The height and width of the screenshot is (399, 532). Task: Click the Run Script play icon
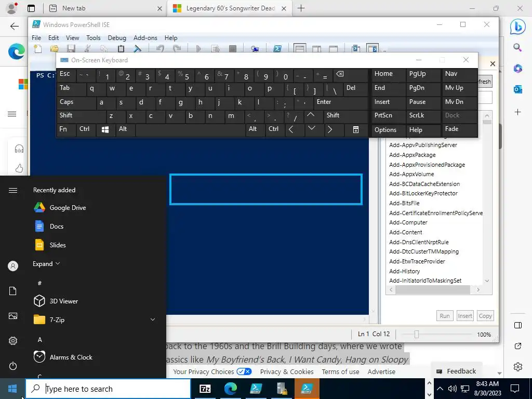point(199,49)
